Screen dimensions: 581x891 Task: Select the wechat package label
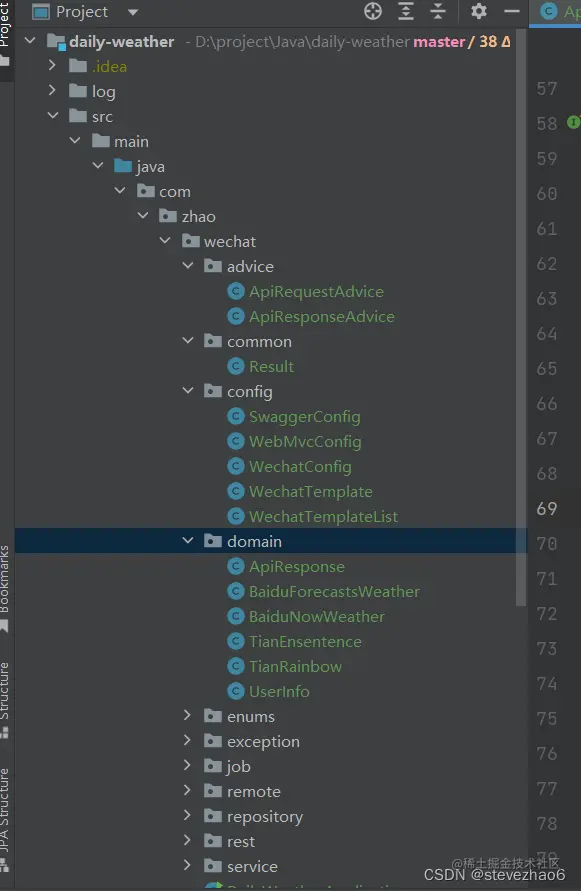[x=230, y=242]
